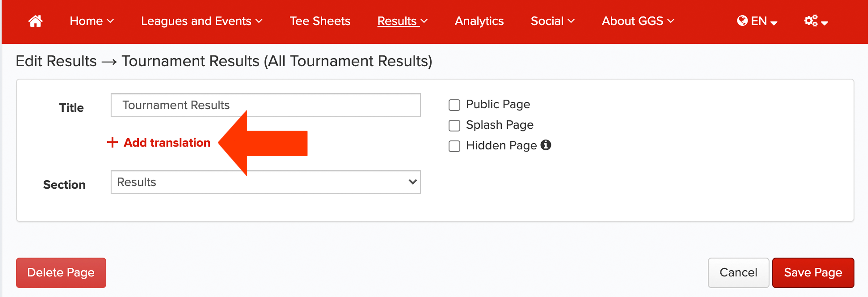Toggle the Hidden Page checkbox

pos(454,146)
